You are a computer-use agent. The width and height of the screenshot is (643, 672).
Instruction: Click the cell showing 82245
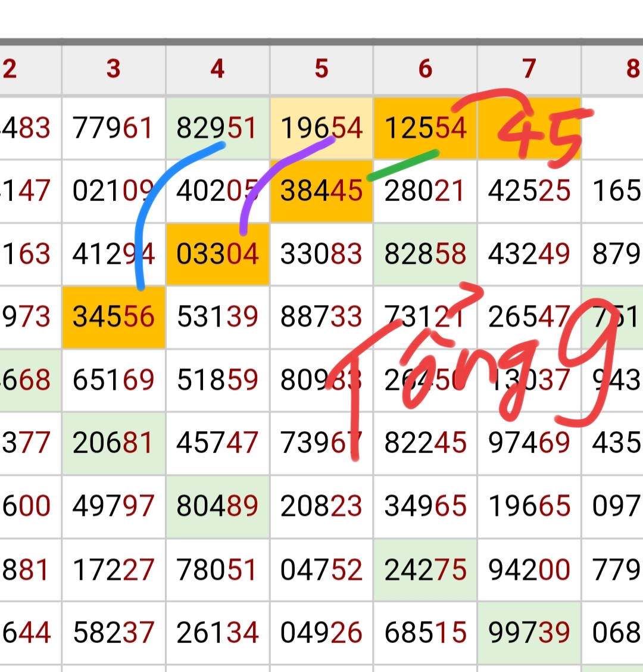pyautogui.click(x=425, y=443)
